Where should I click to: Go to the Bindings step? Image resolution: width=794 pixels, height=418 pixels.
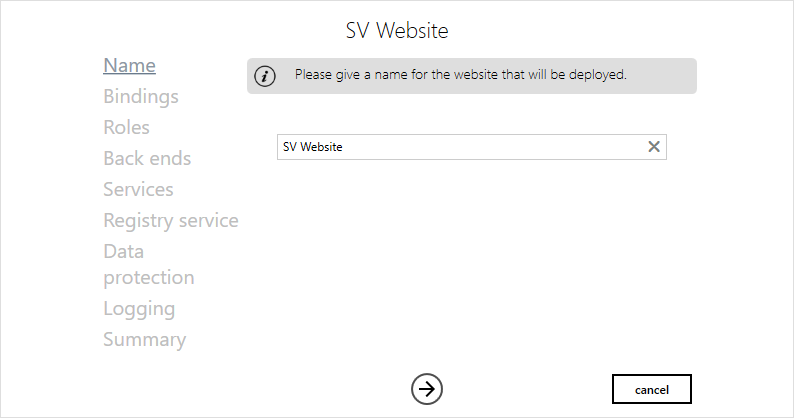[140, 97]
